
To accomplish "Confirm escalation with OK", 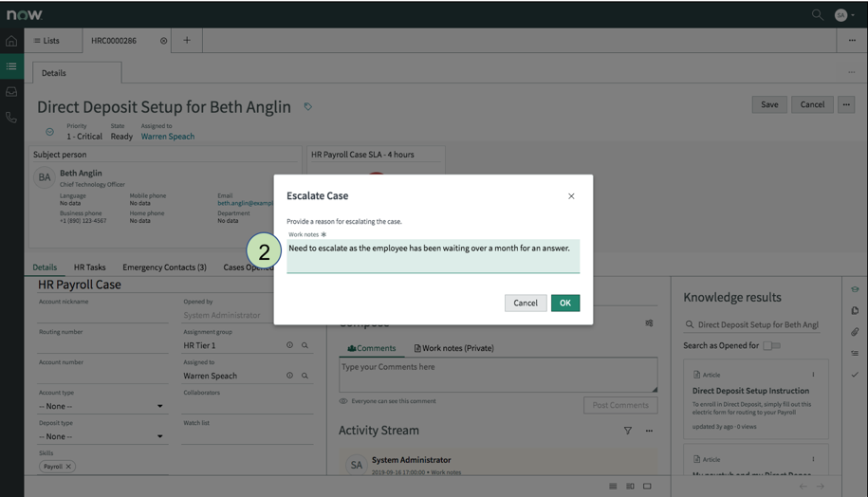I will [565, 303].
